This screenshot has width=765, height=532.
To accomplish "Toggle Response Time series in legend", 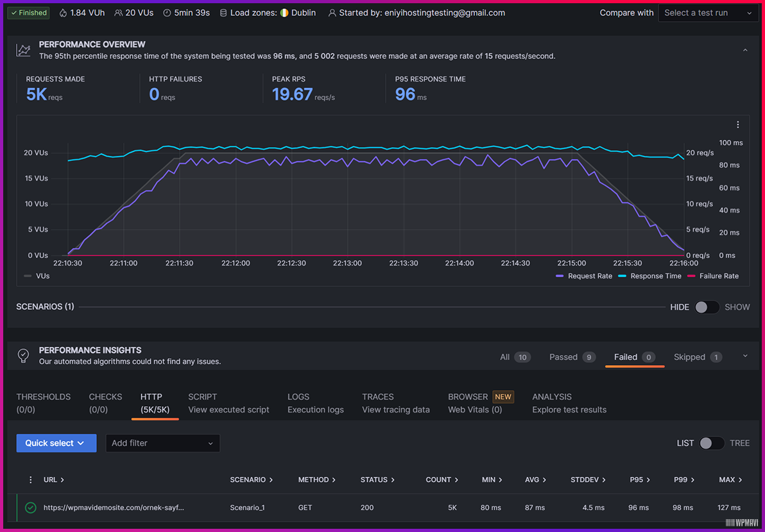I will pos(649,276).
